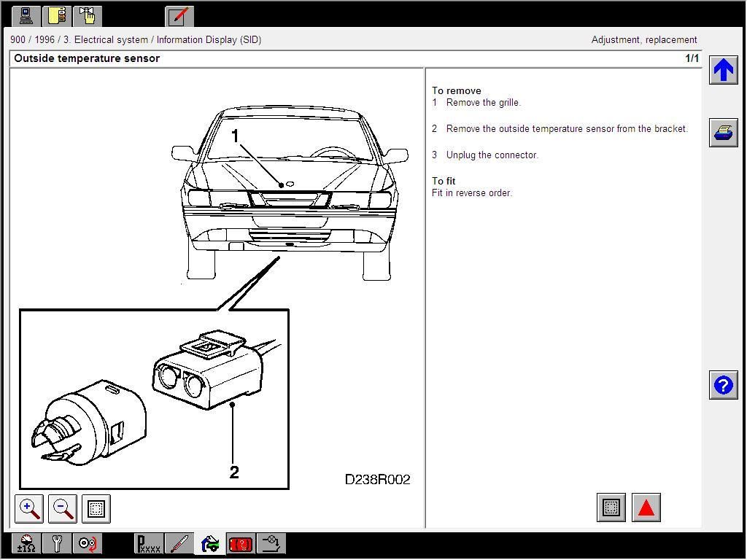Click the computer icon in top toolbar
This screenshot has height=560, width=747.
point(25,15)
